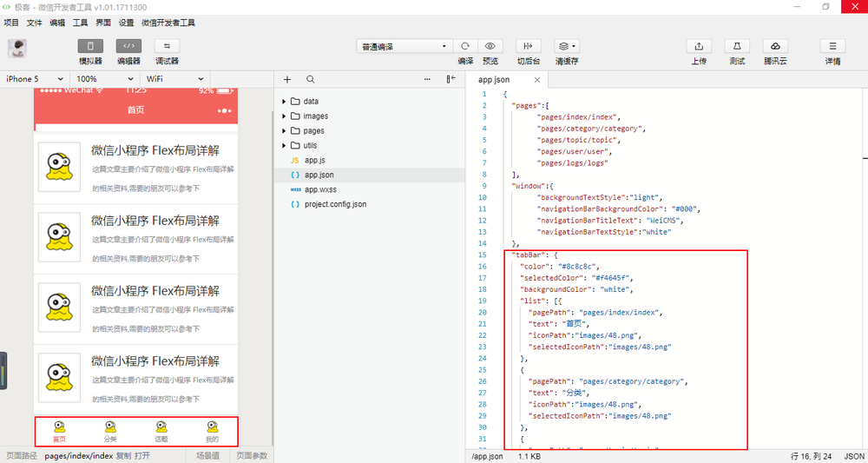Click the 腾讯云 cloud icon
This screenshot has width=868, height=463.
click(x=775, y=46)
